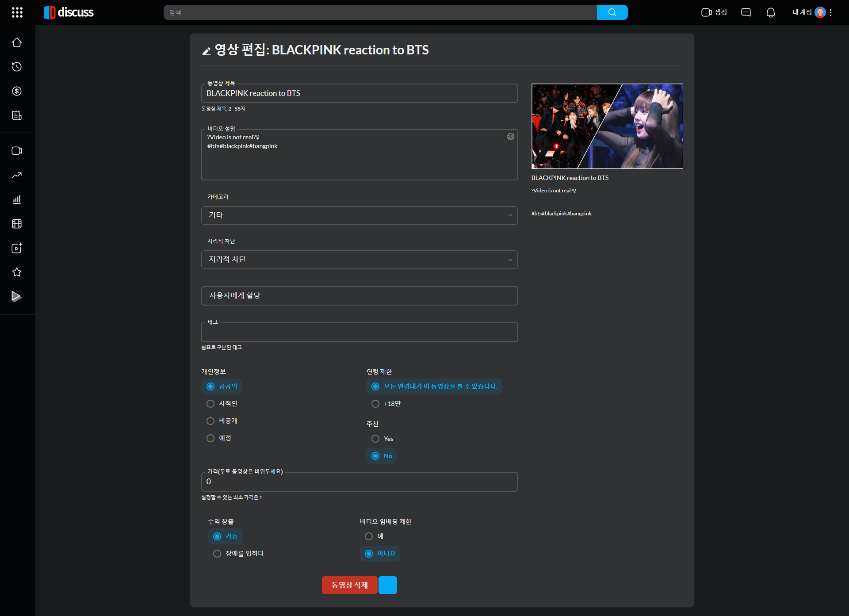This screenshot has height=616, width=849.
Task: Click the blue search magnifier button
Action: point(612,12)
